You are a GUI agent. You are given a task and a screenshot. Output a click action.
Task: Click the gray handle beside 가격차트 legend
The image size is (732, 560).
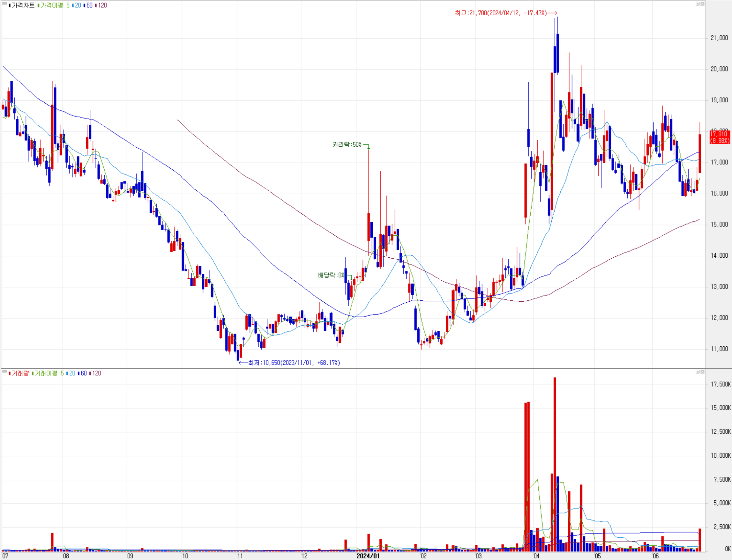(4, 4)
